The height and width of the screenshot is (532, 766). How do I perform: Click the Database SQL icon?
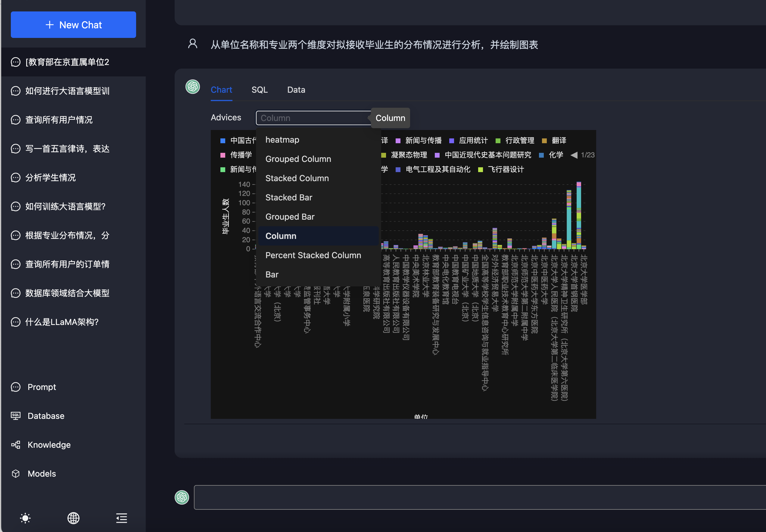(16, 416)
